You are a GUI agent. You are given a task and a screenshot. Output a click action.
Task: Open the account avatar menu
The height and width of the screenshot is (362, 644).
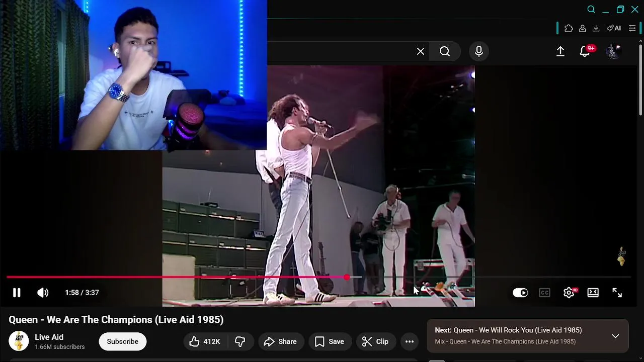click(613, 51)
